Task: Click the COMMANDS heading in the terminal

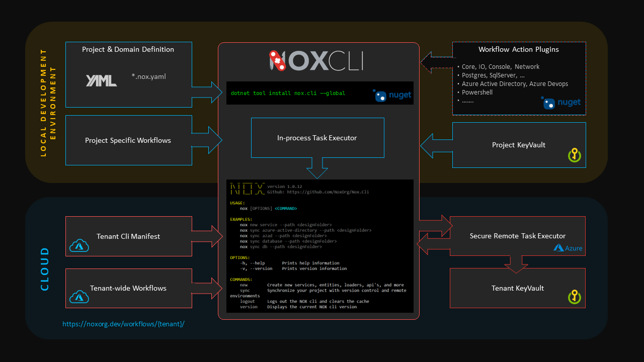Action: pos(241,279)
